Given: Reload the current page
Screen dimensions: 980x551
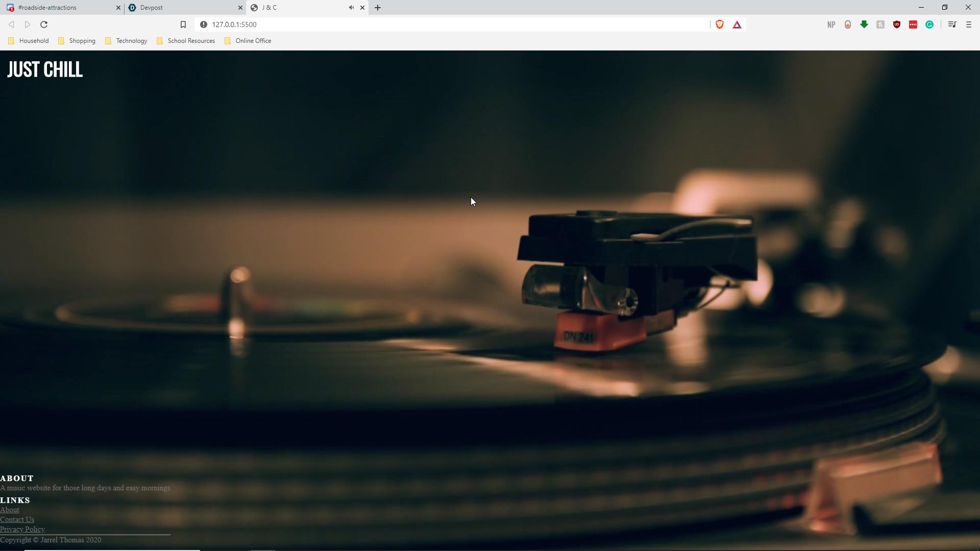Looking at the screenshot, I should pos(44,24).
